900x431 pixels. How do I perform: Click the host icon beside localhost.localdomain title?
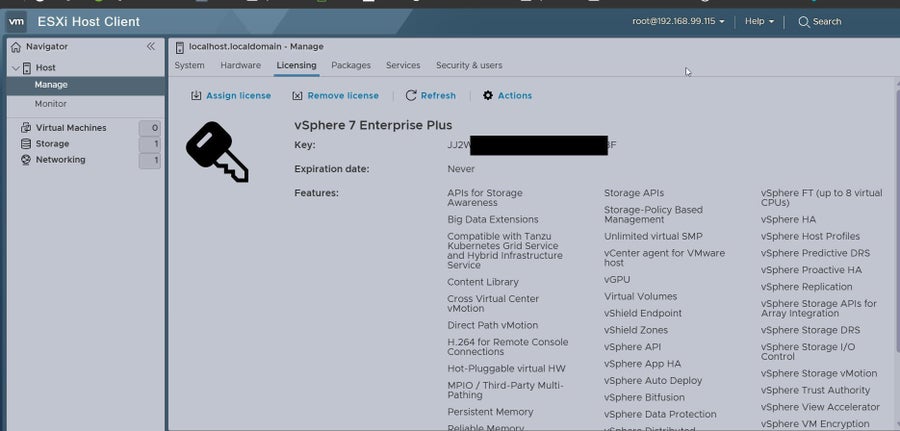coord(180,47)
